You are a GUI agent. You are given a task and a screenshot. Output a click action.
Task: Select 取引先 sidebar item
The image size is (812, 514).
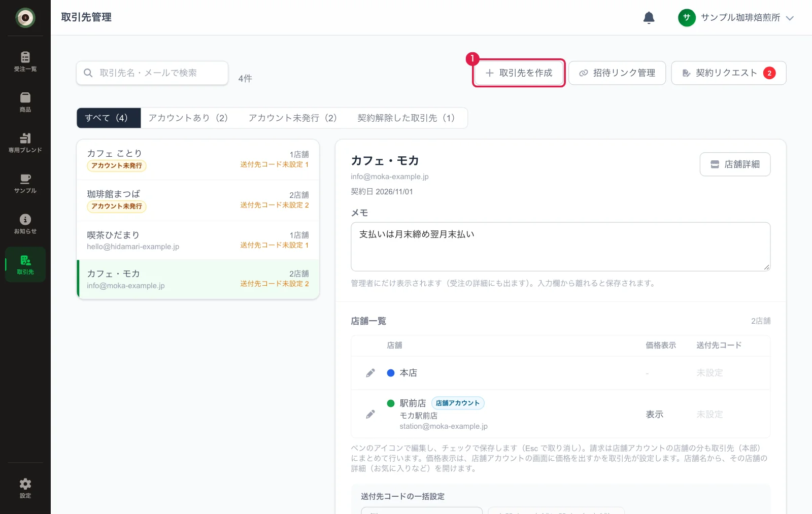click(25, 264)
